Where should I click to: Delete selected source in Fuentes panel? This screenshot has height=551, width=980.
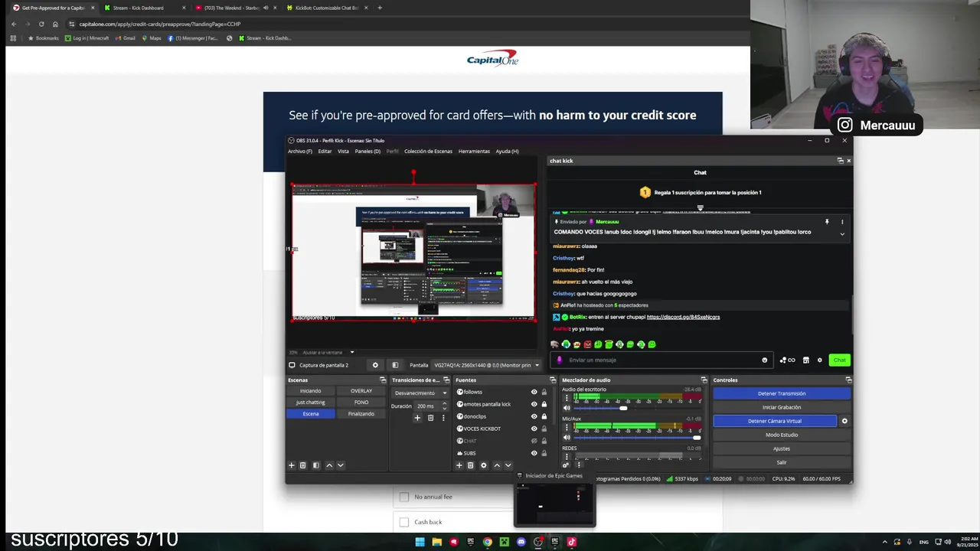tap(471, 465)
